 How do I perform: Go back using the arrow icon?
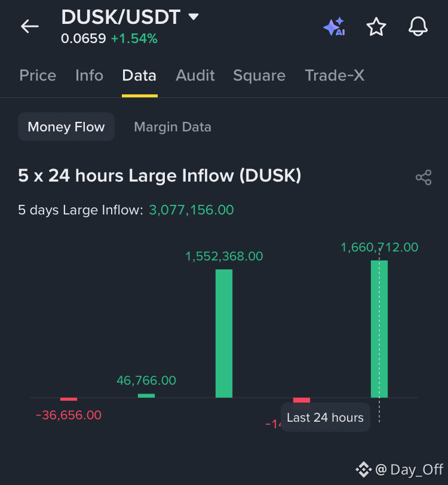click(30, 26)
